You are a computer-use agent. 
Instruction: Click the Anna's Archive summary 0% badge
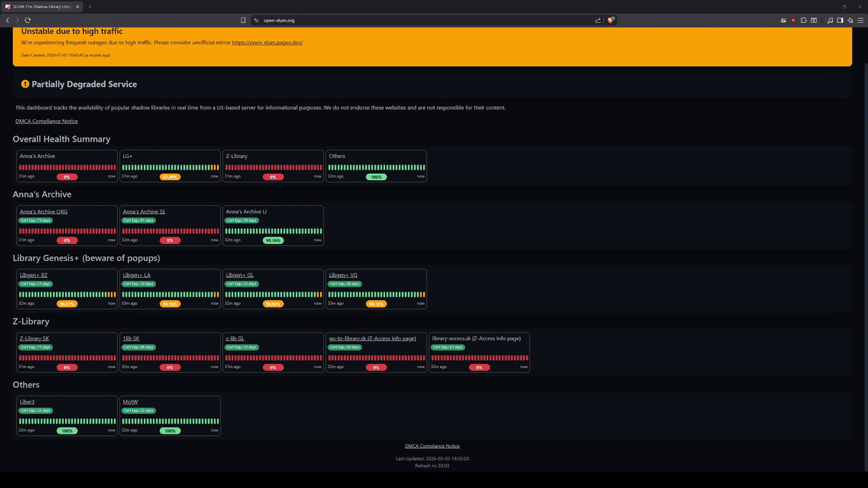(67, 177)
